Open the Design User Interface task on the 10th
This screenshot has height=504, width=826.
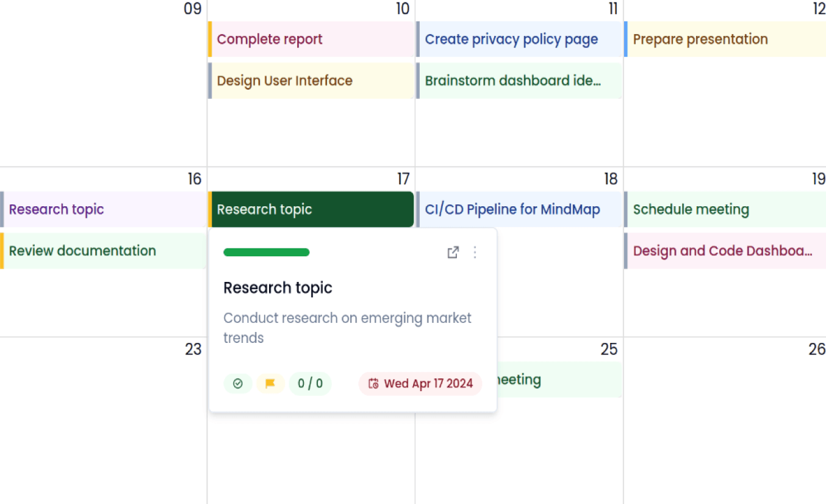pyautogui.click(x=284, y=81)
